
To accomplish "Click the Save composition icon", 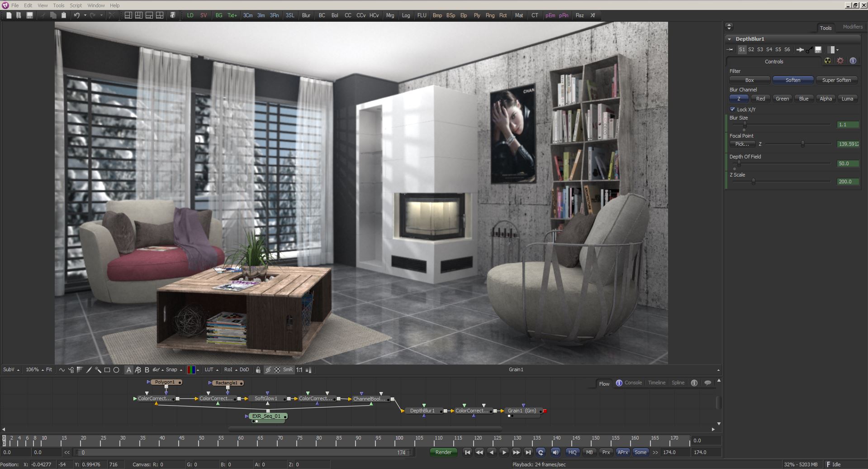I will point(29,15).
